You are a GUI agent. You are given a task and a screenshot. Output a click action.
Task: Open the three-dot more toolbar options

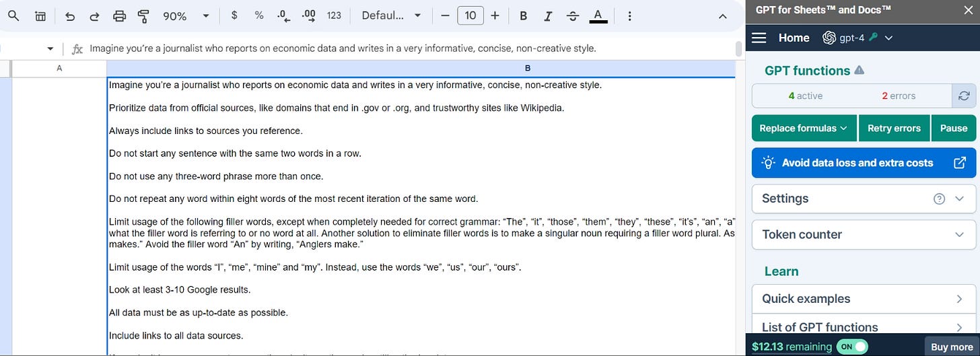pos(629,16)
